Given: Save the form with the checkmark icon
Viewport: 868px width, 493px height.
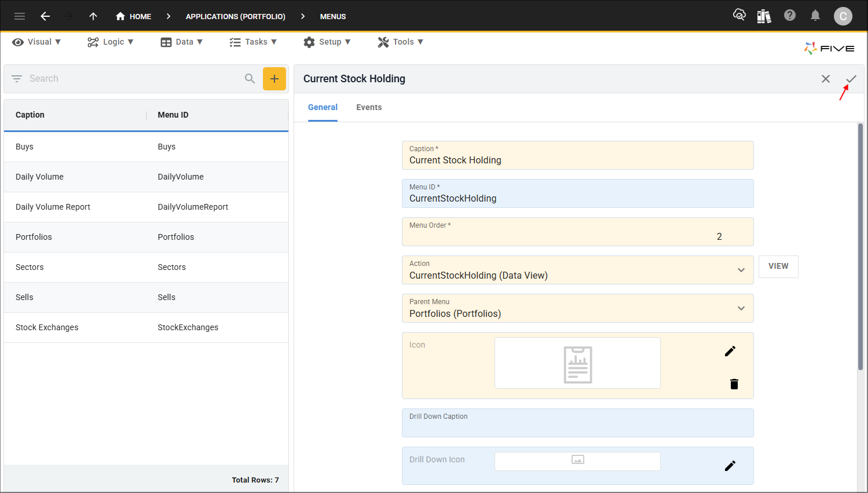Looking at the screenshot, I should click(x=851, y=79).
